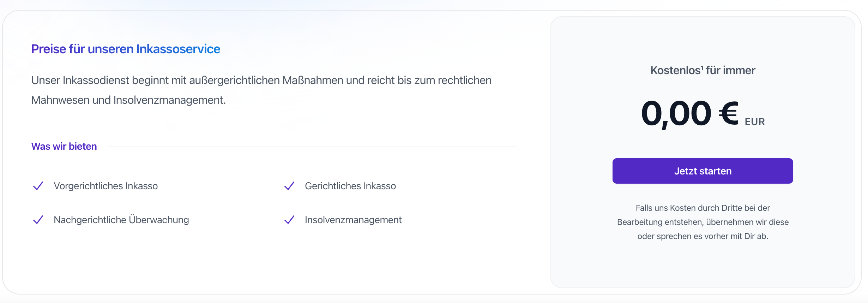Select the Was wir bieten section label
Screen dimensions: 868x303
coord(64,146)
